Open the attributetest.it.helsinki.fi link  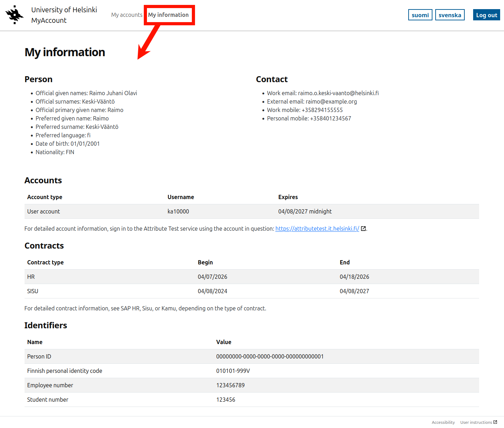coord(317,229)
